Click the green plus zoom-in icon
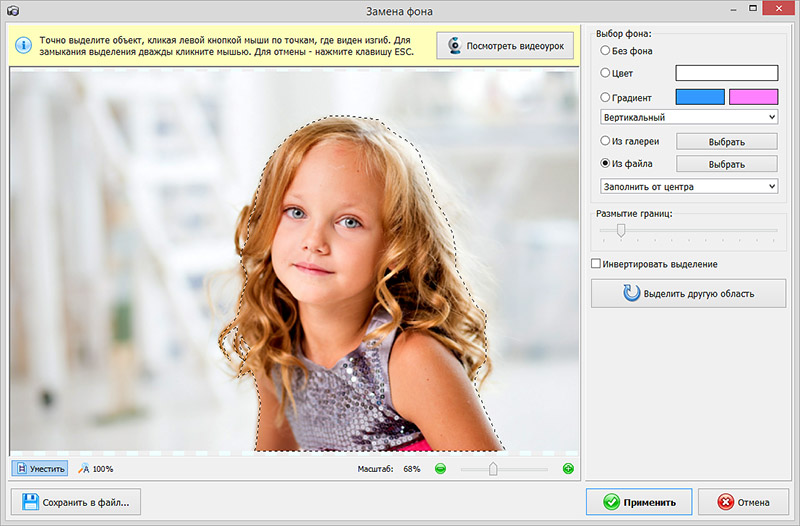 pyautogui.click(x=568, y=468)
